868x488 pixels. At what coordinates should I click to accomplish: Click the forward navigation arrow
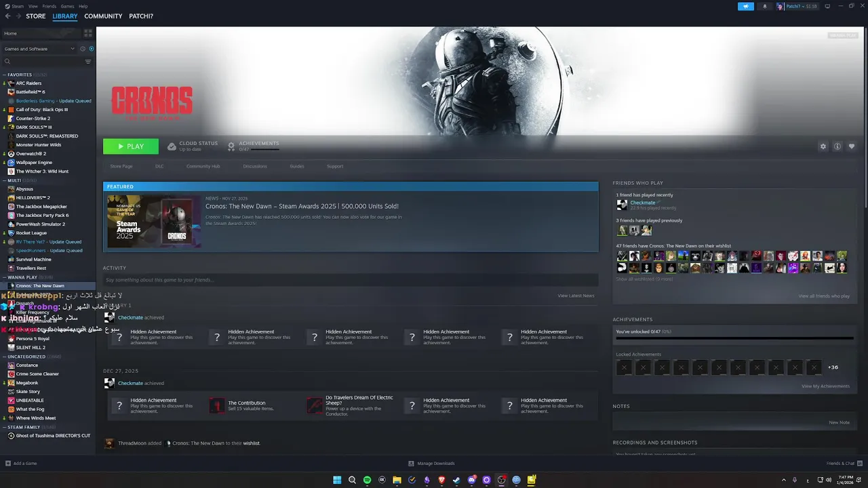coord(18,16)
